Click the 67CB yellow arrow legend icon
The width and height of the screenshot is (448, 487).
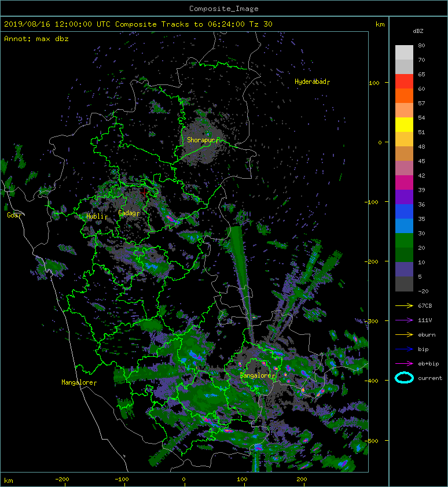pyautogui.click(x=404, y=306)
